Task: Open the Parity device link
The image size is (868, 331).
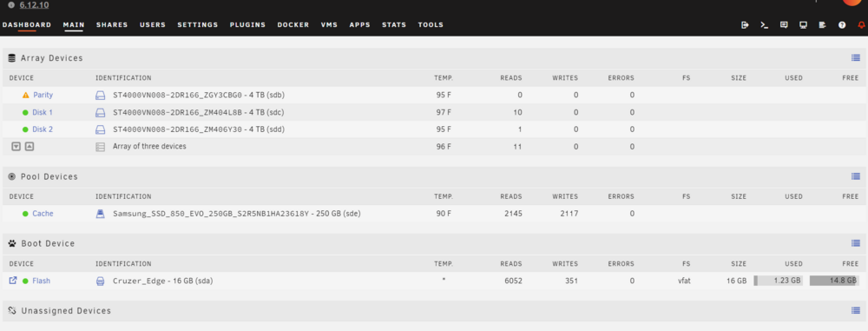Action: [43, 96]
